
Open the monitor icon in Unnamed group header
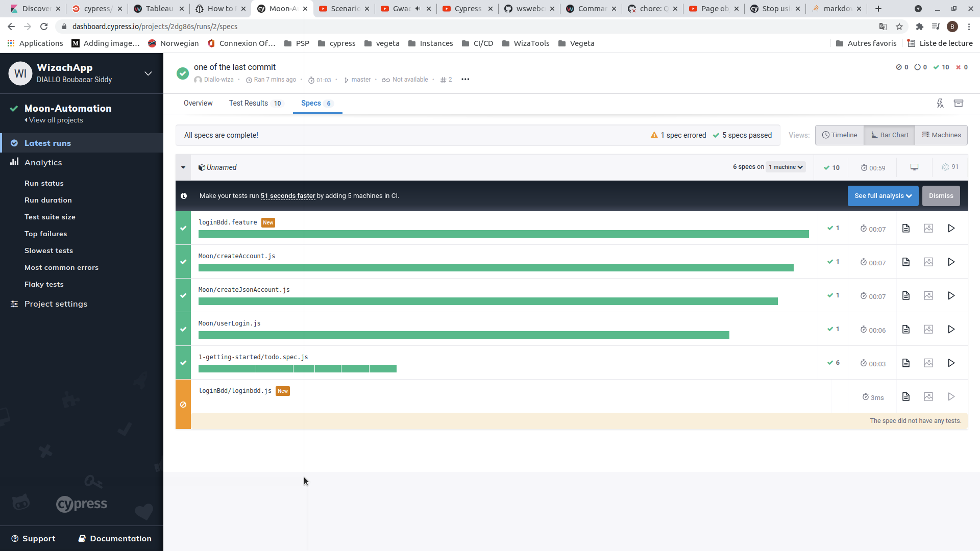pos(914,167)
